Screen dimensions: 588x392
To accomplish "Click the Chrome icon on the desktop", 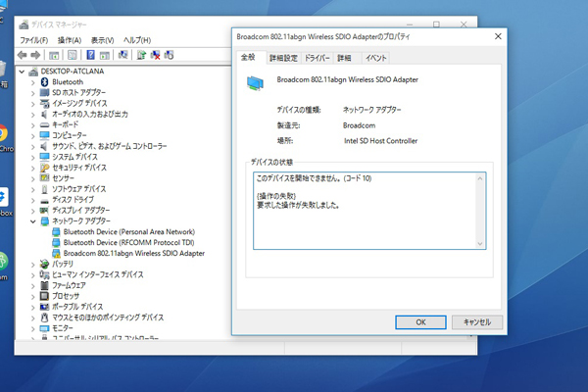I will click(x=2, y=133).
